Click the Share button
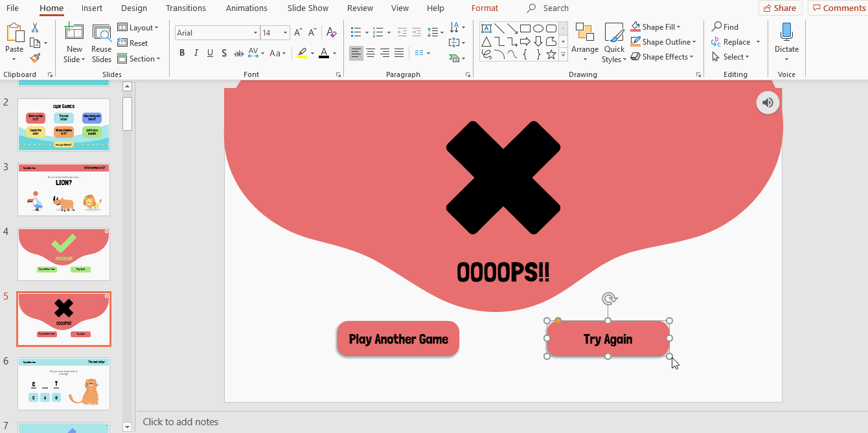 [780, 8]
